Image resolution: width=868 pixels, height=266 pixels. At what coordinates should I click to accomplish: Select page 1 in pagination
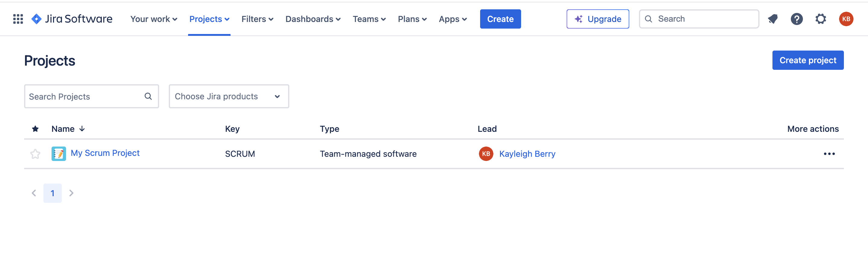[x=52, y=193]
